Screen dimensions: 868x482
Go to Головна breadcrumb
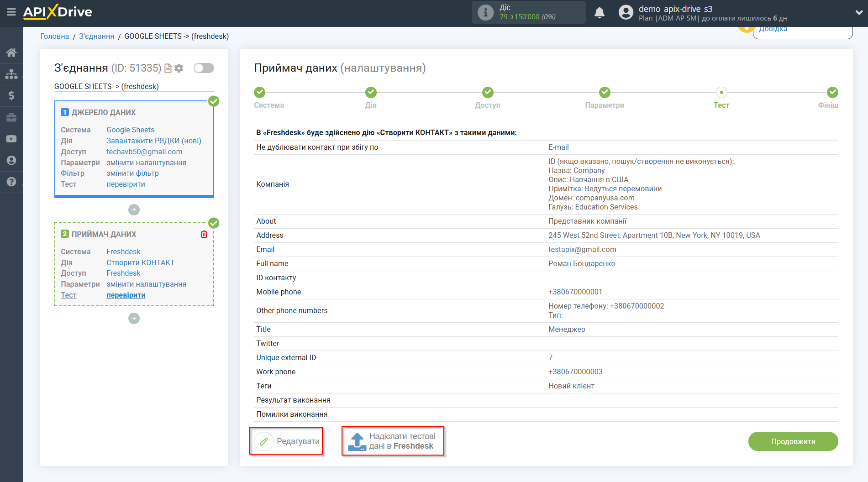pyautogui.click(x=55, y=36)
